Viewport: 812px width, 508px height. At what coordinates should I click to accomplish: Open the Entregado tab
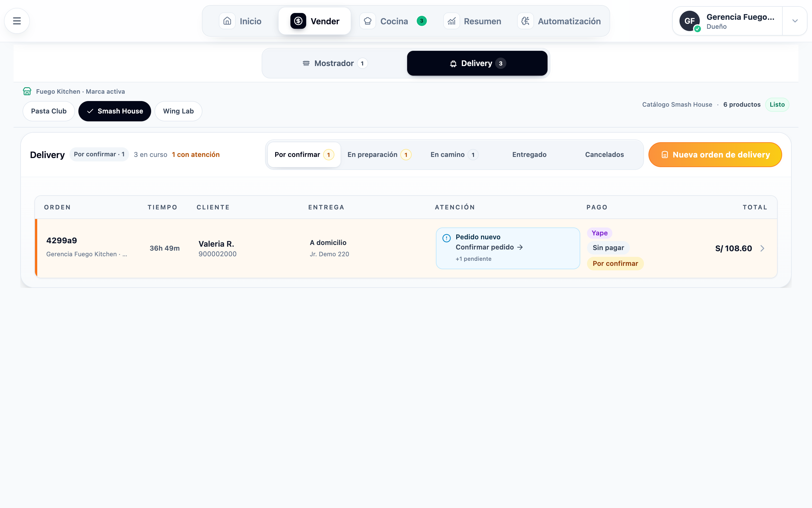pyautogui.click(x=529, y=155)
